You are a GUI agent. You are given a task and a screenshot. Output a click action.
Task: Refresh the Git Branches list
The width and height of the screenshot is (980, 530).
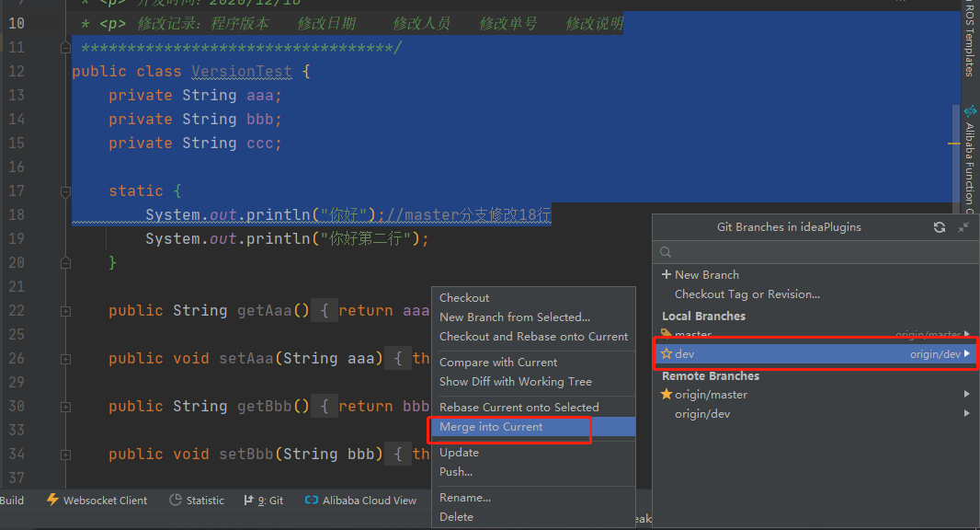(x=939, y=226)
